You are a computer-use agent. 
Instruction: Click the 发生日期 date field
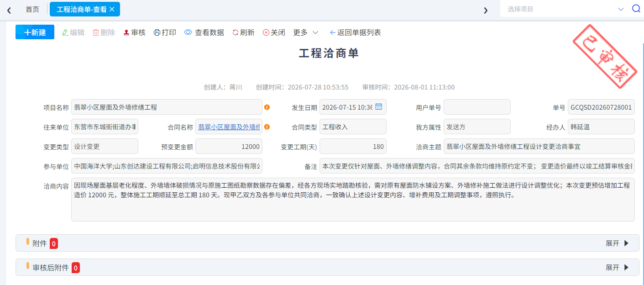[353, 107]
